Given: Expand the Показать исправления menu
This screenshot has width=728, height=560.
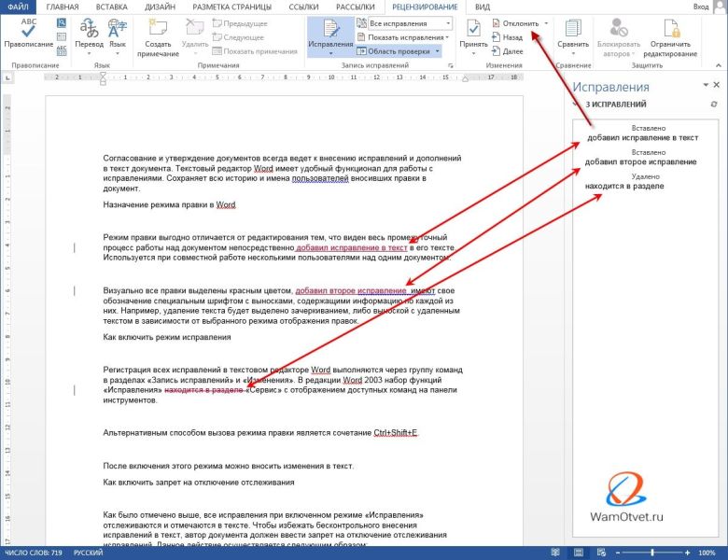Looking at the screenshot, I should point(404,37).
